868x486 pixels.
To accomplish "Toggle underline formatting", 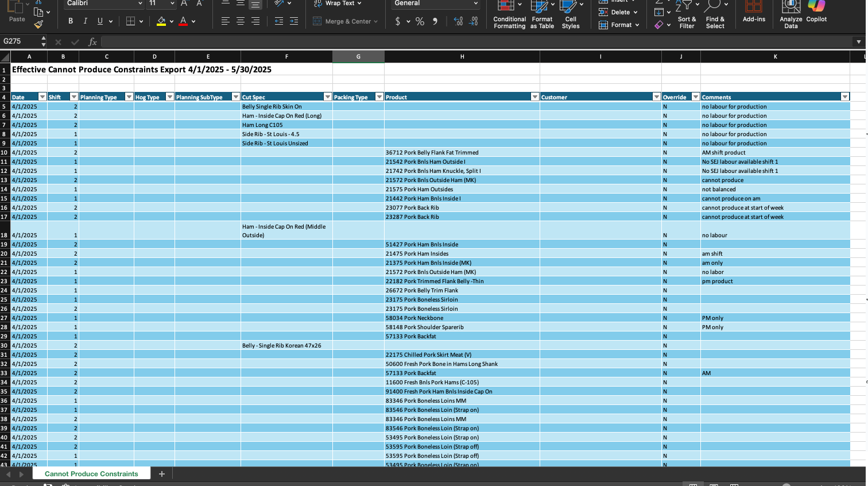I will (x=100, y=21).
